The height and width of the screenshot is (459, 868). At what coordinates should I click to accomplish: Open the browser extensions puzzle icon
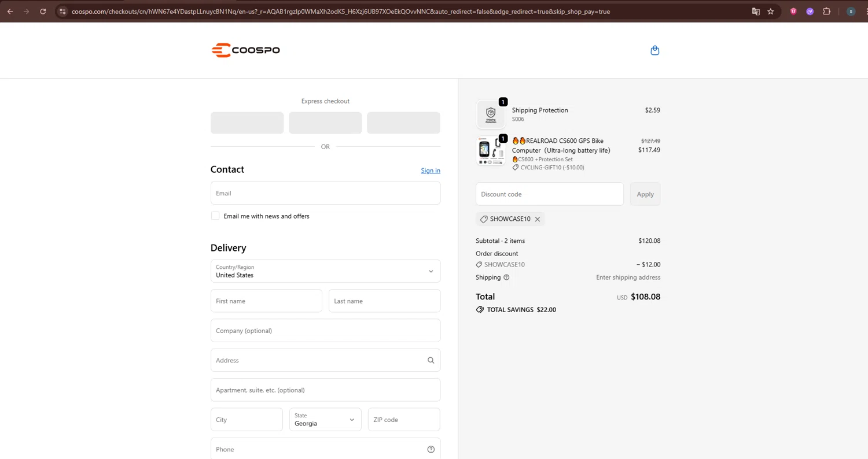click(x=826, y=11)
